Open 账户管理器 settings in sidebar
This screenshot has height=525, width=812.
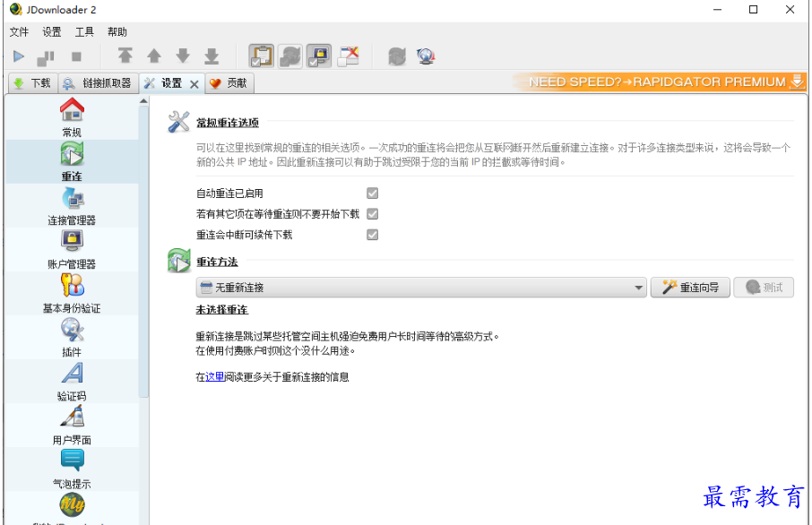pyautogui.click(x=72, y=250)
